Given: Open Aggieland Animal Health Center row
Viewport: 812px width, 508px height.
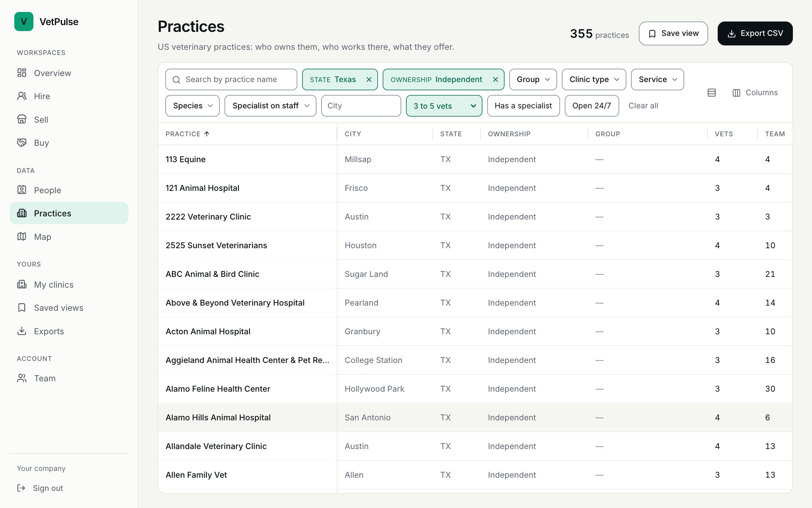Looking at the screenshot, I should [x=475, y=360].
